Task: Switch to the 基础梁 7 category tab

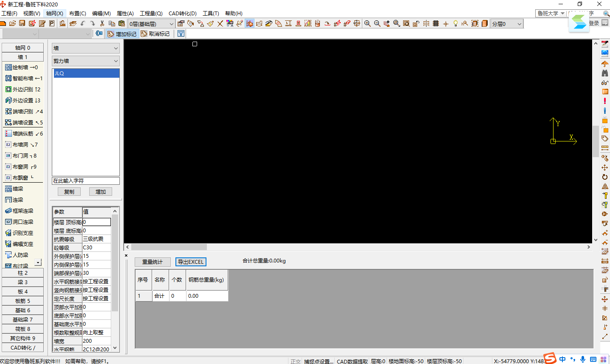Action: point(23,320)
